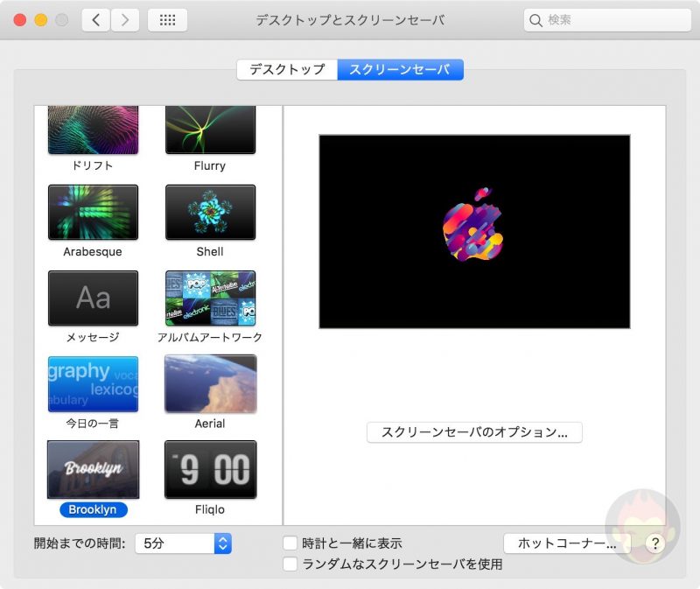Select the Flurry screen saver

click(x=210, y=129)
